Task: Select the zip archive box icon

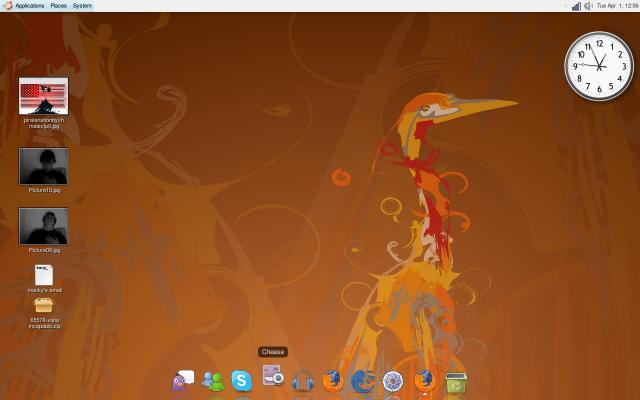Action: click(43, 306)
